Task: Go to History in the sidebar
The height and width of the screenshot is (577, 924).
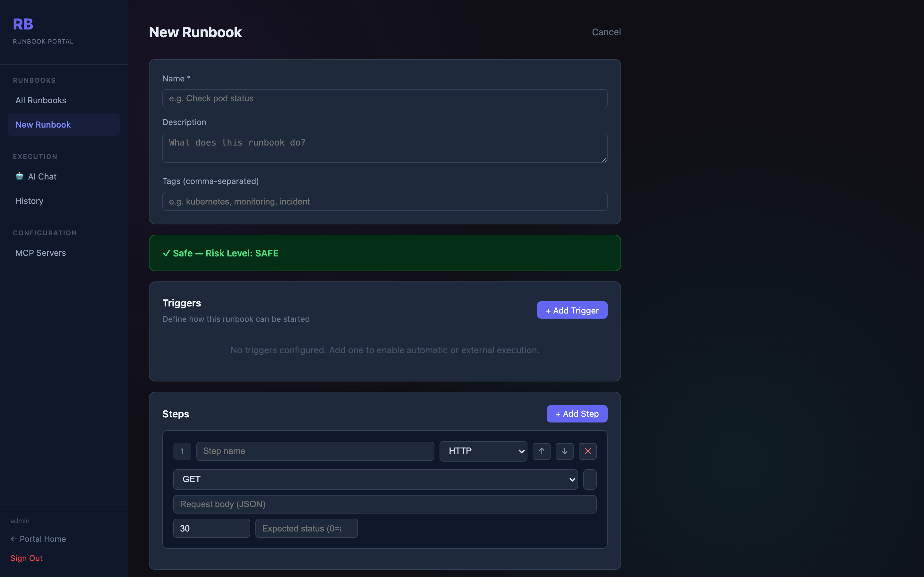Action: pyautogui.click(x=29, y=201)
